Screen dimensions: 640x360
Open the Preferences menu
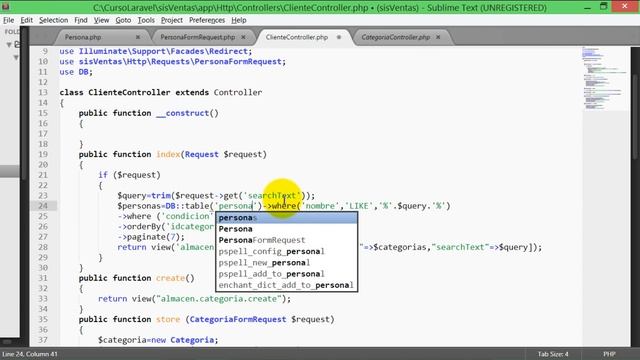pyautogui.click(x=207, y=20)
